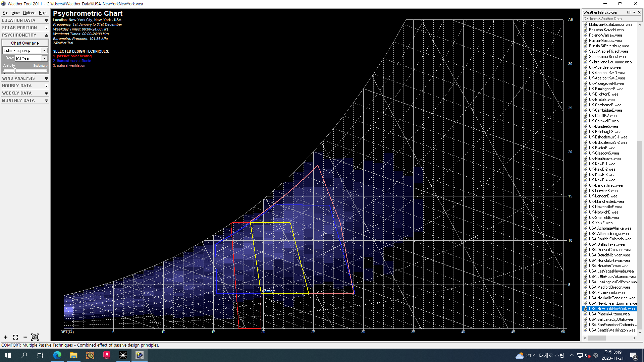644x362 pixels.
Task: Click the Weather Tool taskbar icon
Action: click(x=140, y=355)
